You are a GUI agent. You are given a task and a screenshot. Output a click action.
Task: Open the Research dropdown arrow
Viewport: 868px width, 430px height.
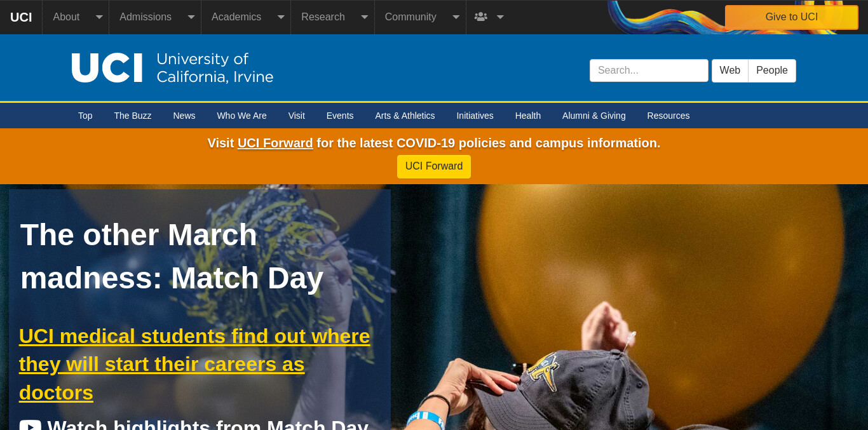pos(365,17)
